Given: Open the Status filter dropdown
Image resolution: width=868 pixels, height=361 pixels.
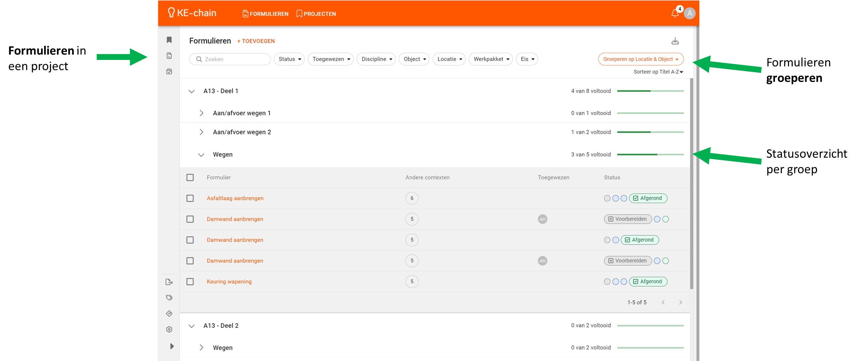Looking at the screenshot, I should point(289,59).
